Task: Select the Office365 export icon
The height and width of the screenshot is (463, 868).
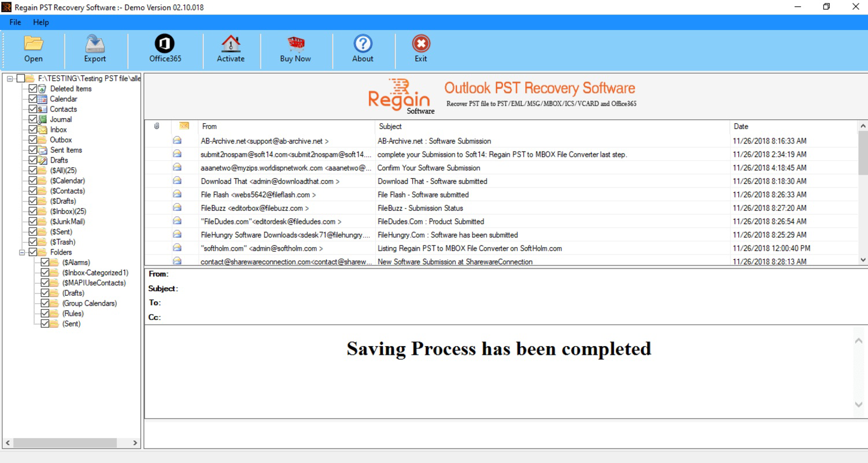Action: [x=164, y=49]
